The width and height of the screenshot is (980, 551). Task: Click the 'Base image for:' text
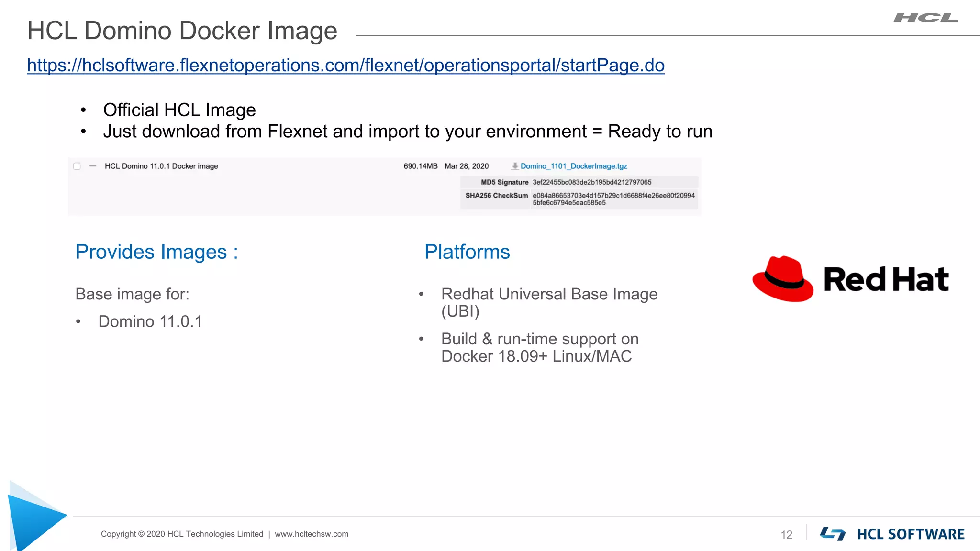coord(133,294)
